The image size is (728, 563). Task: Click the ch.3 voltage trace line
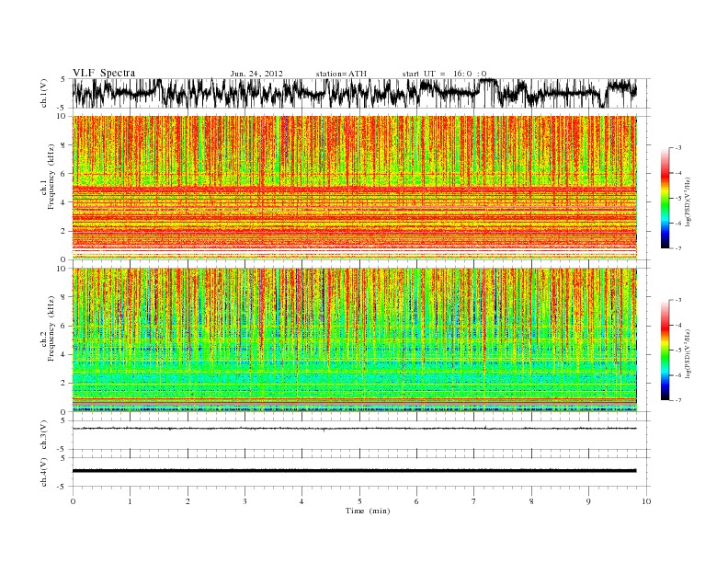pyautogui.click(x=354, y=429)
